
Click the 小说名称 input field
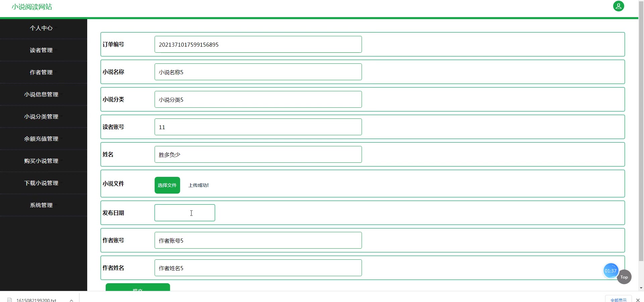258,72
